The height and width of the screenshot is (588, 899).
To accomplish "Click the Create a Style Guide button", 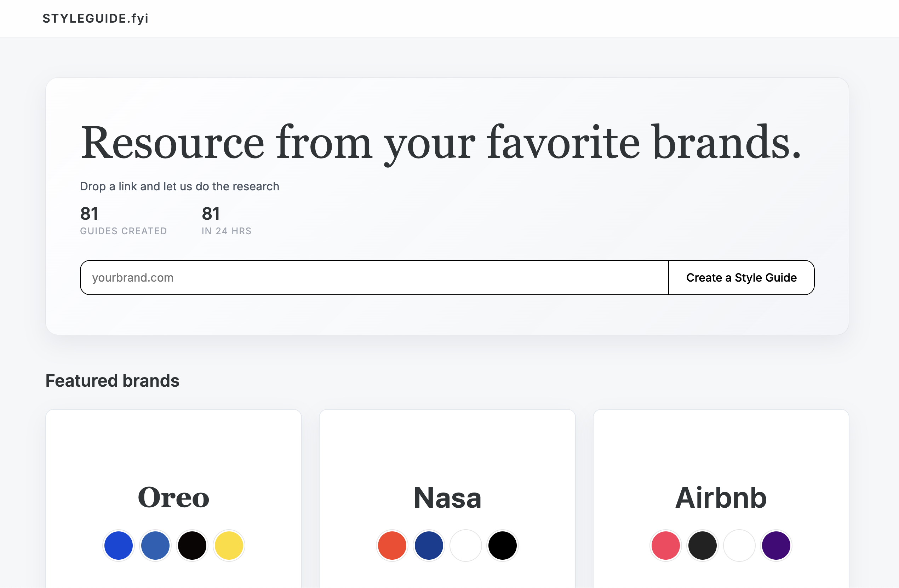I will [x=741, y=278].
